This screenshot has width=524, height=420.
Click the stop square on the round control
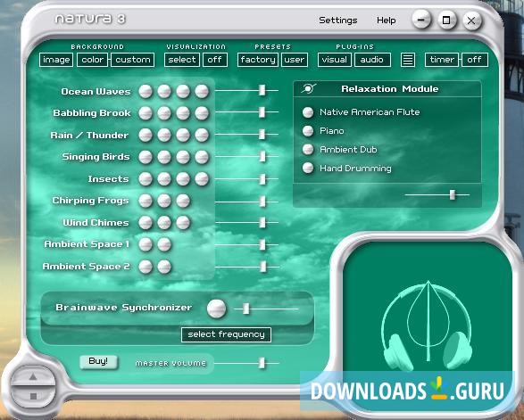click(x=33, y=396)
